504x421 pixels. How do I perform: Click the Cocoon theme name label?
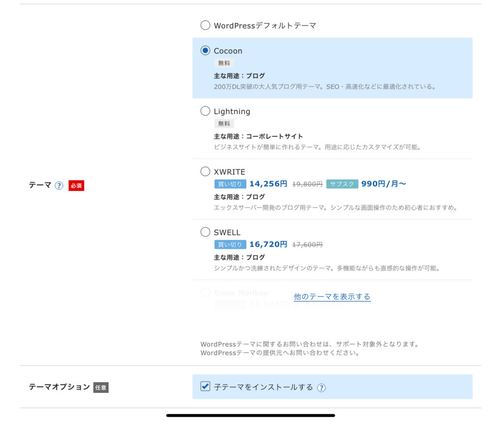(228, 51)
